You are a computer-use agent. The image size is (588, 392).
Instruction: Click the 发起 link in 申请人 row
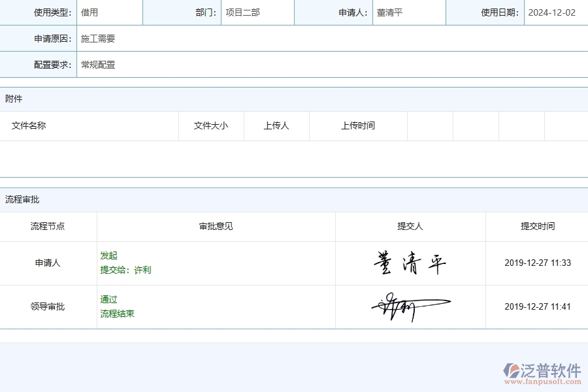108,255
